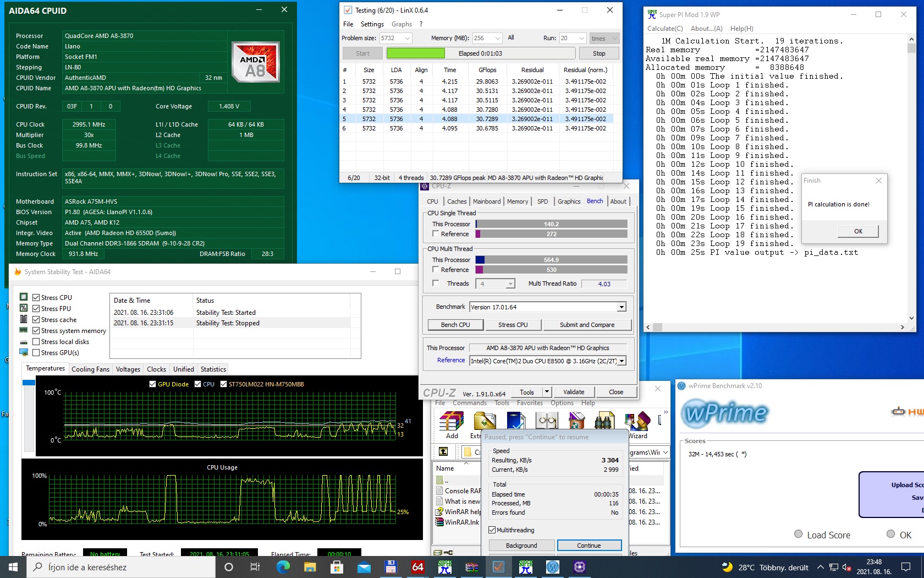The height and width of the screenshot is (578, 924).
Task: Switch to AIDA64 taskbar icon
Action: [x=417, y=567]
